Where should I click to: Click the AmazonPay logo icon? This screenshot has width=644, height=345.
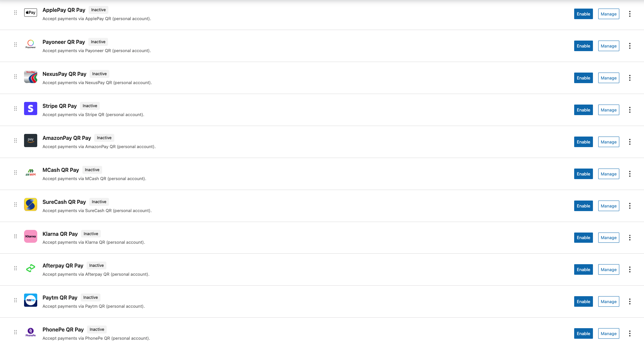click(31, 141)
